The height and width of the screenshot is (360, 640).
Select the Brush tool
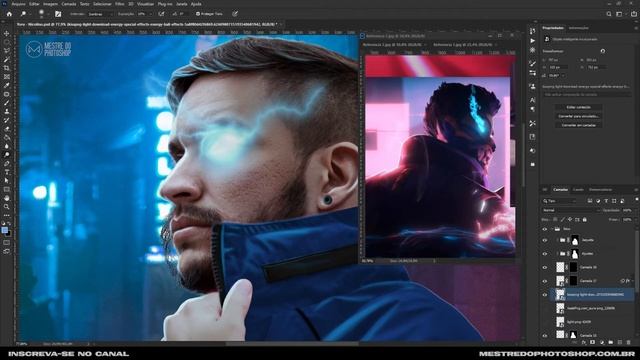tap(7, 103)
